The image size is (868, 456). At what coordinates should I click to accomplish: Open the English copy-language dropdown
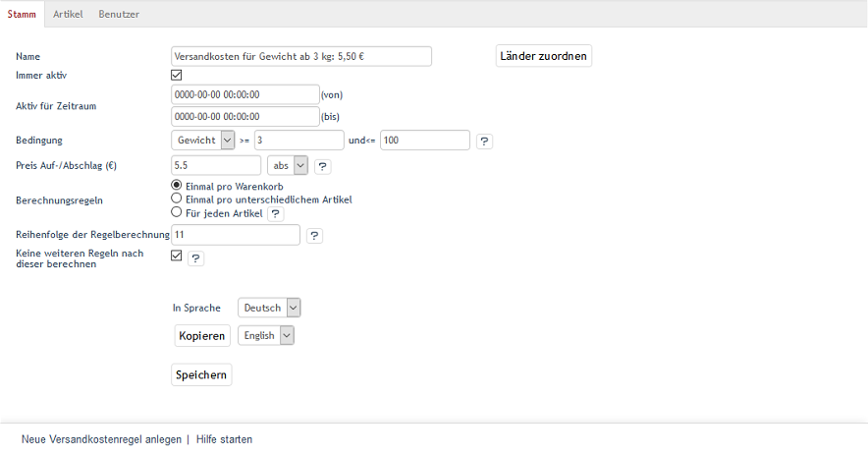pyautogui.click(x=265, y=335)
